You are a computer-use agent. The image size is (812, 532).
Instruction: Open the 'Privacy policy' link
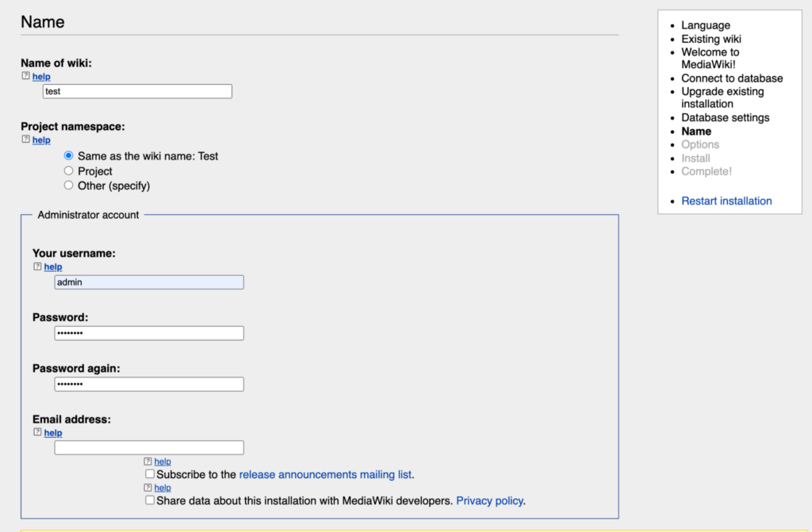[x=489, y=500]
